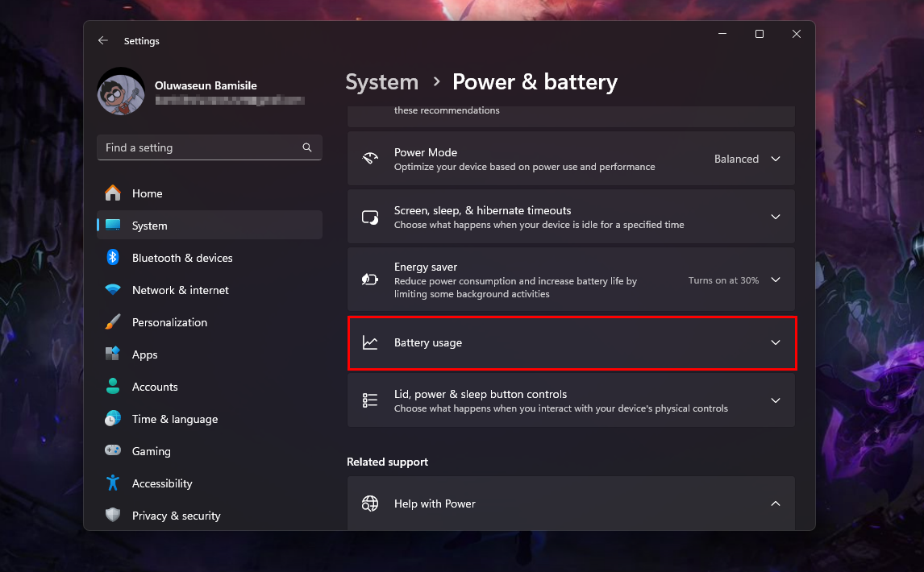Image resolution: width=924 pixels, height=572 pixels.
Task: Click the user profile avatar picture
Action: pyautogui.click(x=121, y=91)
